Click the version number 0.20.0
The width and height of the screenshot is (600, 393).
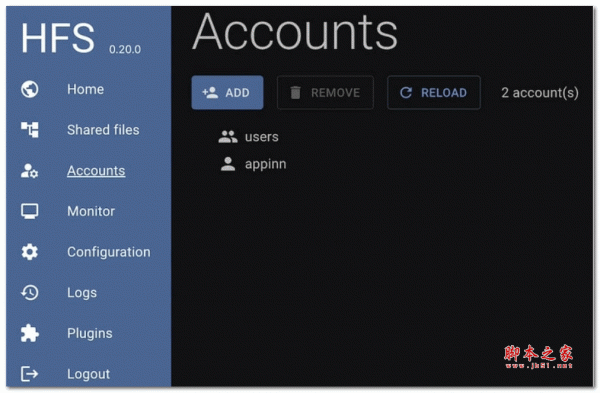pyautogui.click(x=125, y=49)
